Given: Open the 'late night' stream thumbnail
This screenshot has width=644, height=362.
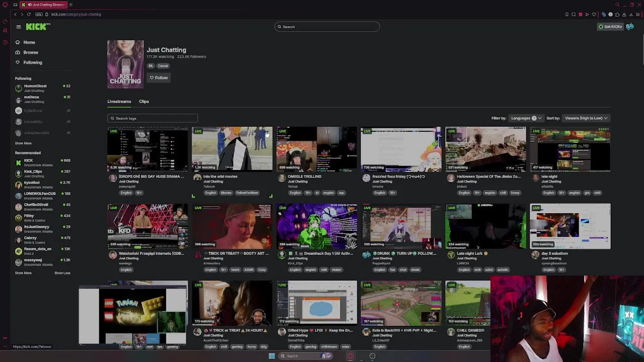Looking at the screenshot, I should (570, 149).
